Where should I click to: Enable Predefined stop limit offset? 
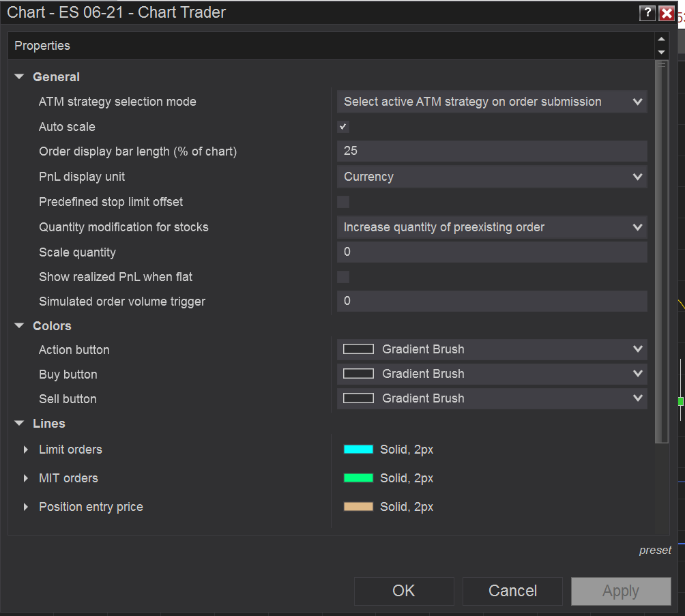pyautogui.click(x=342, y=201)
